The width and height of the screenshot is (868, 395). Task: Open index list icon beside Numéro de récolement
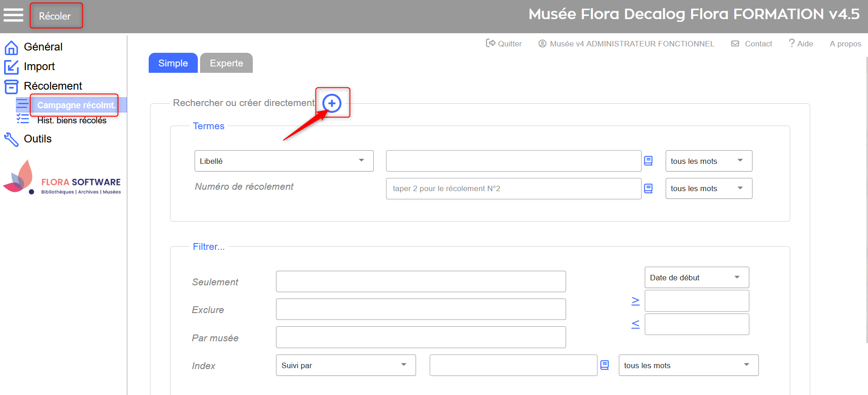pyautogui.click(x=648, y=188)
